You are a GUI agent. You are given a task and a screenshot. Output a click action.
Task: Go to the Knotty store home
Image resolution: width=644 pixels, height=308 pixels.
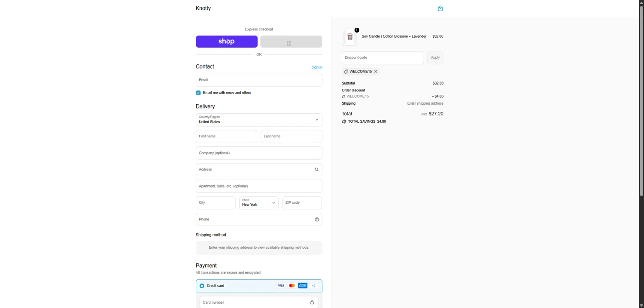[203, 8]
